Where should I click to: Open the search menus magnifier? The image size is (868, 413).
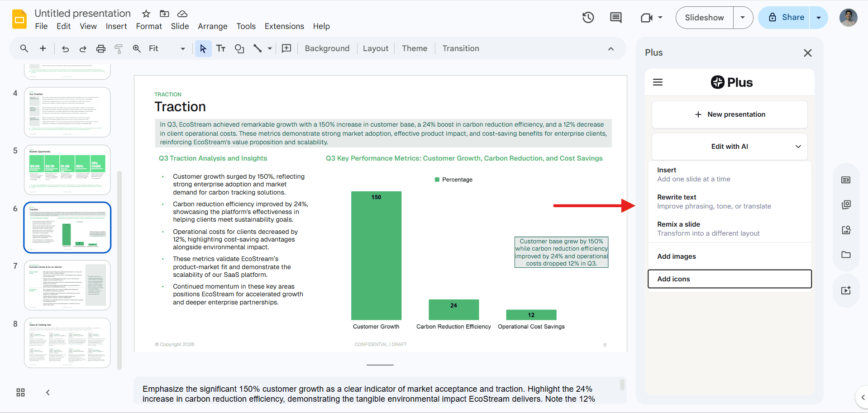pyautogui.click(x=24, y=48)
